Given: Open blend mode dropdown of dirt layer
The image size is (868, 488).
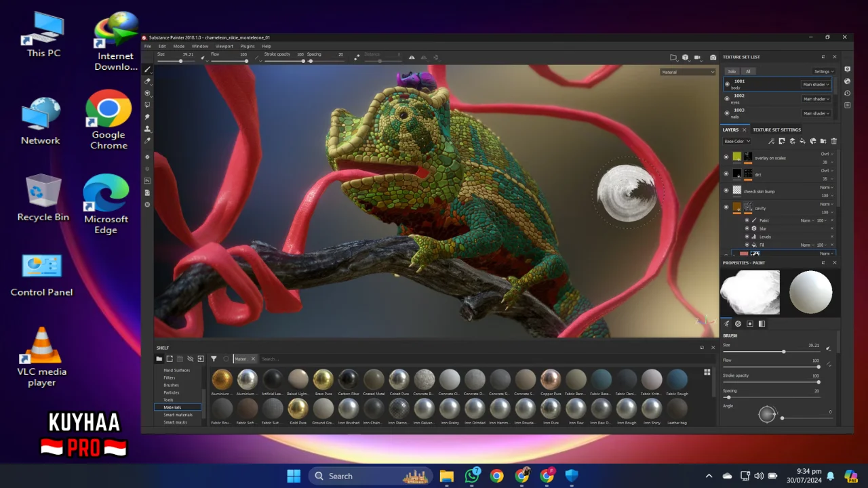Looking at the screenshot, I should pyautogui.click(x=827, y=171).
